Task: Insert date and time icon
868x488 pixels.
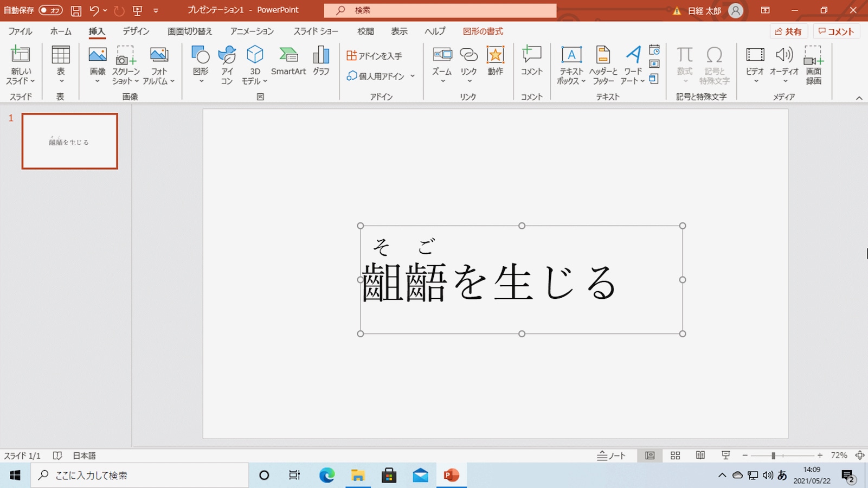Action: (654, 50)
